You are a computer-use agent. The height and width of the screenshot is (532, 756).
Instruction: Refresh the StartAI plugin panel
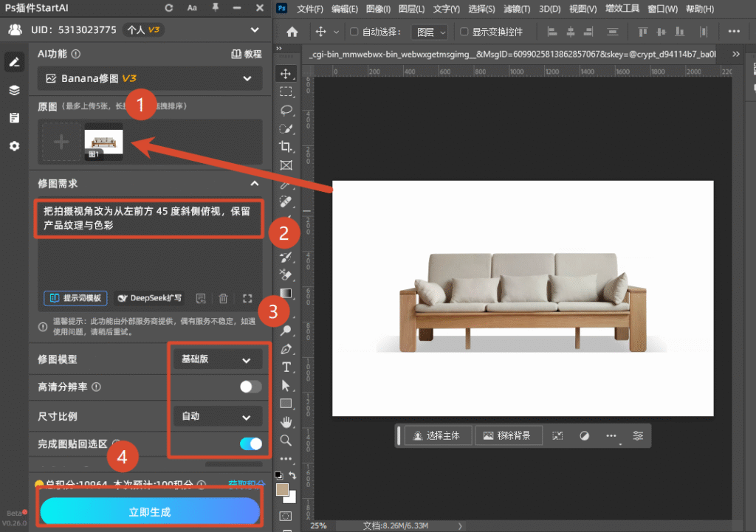[169, 7]
